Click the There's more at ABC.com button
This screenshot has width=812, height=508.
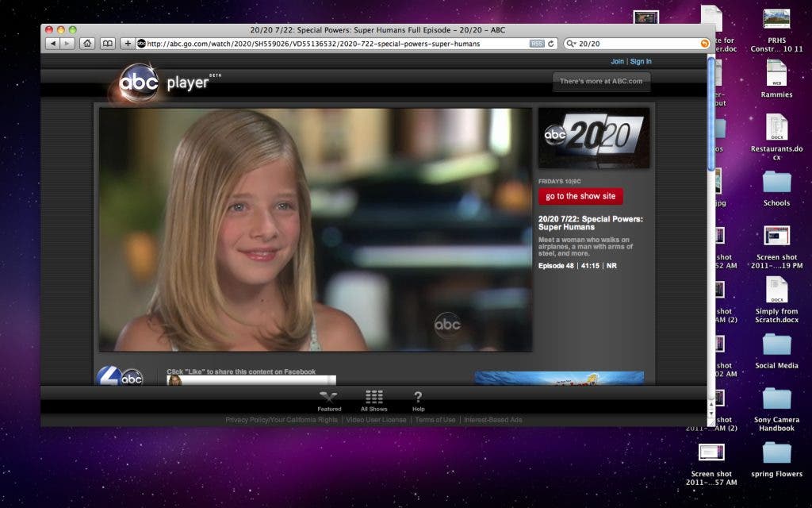(x=601, y=82)
